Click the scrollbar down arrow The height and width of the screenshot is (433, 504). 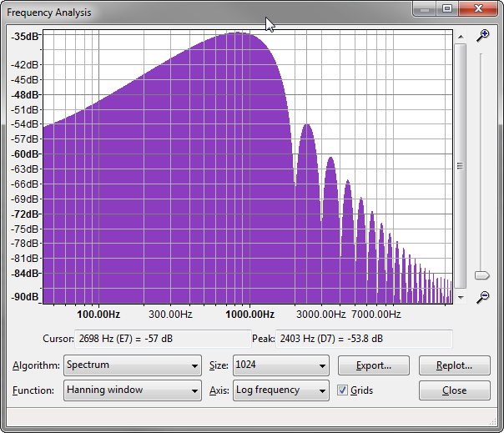[460, 298]
